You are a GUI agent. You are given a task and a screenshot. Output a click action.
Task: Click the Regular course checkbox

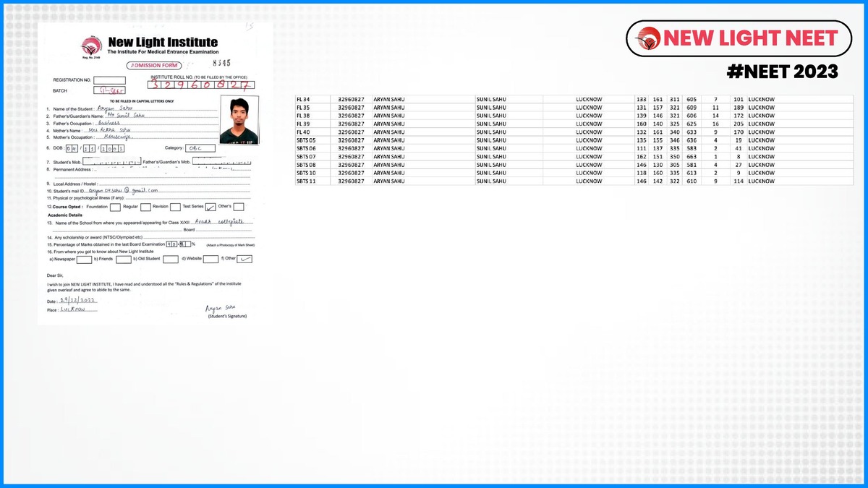tap(145, 207)
